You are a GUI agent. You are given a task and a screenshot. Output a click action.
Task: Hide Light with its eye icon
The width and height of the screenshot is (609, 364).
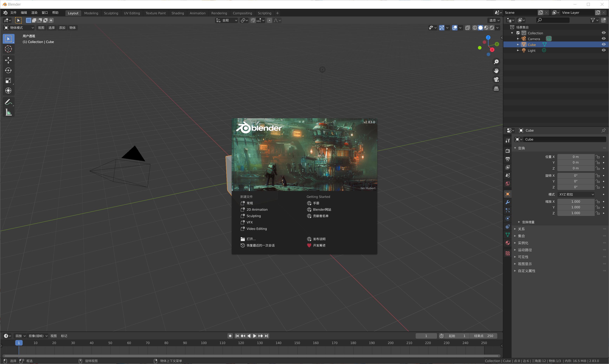pyautogui.click(x=604, y=50)
